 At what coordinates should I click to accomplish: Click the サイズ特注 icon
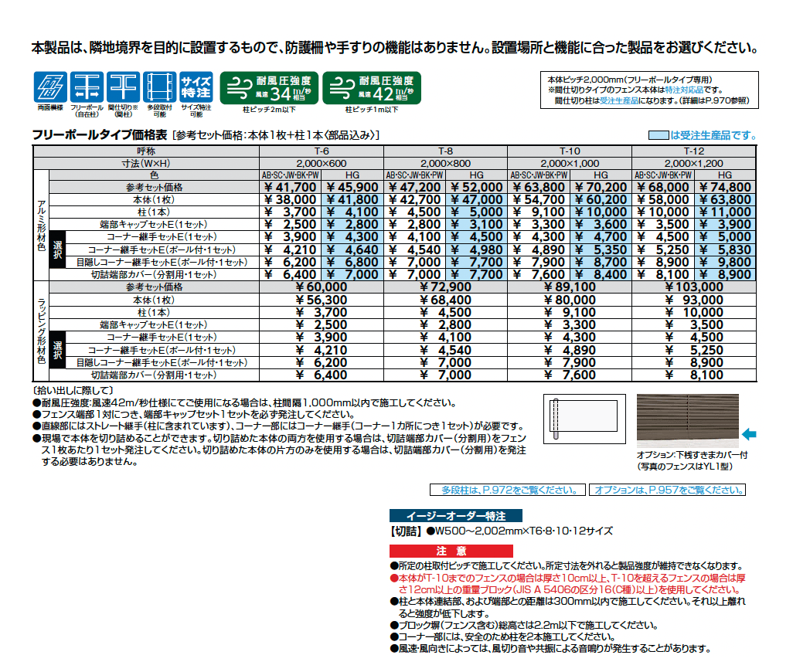[x=196, y=87]
